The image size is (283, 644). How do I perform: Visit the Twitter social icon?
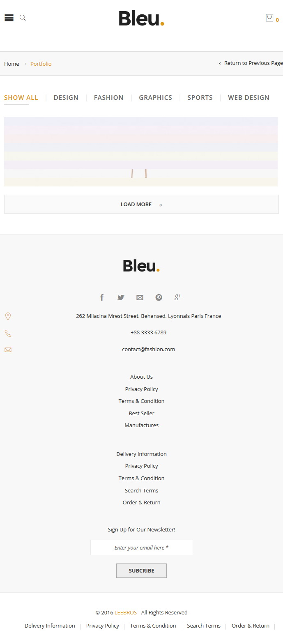[x=121, y=297]
